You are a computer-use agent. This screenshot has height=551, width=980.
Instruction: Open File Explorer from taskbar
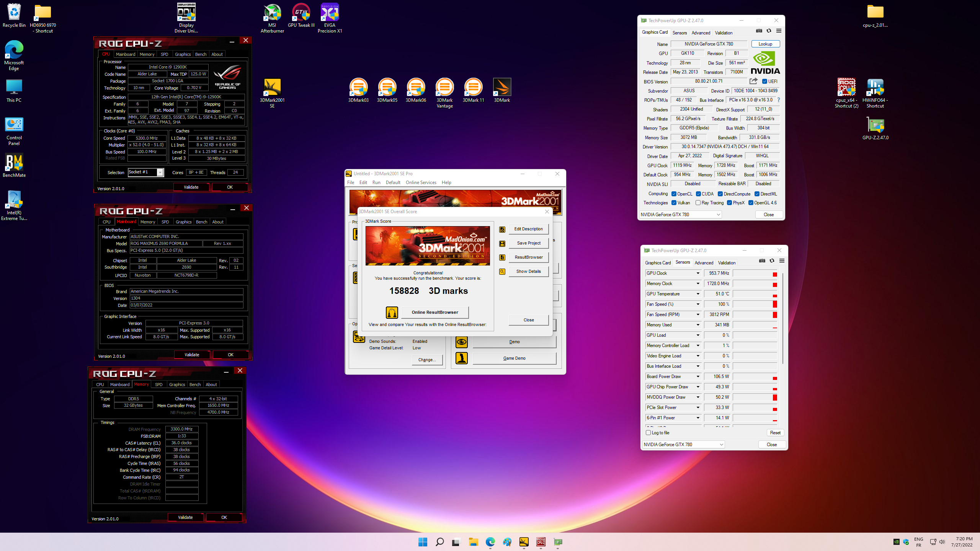[473, 542]
